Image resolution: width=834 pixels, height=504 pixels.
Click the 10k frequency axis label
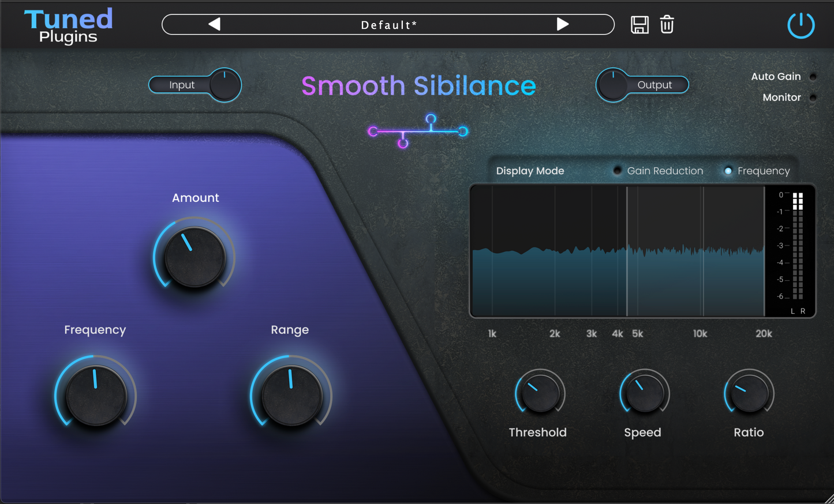[700, 333]
